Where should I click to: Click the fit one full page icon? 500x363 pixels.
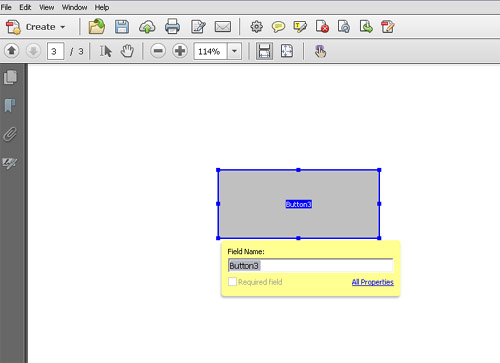[287, 51]
